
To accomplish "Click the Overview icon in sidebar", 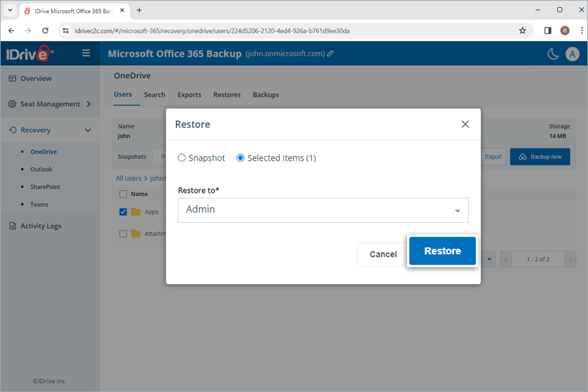I will coord(12,78).
